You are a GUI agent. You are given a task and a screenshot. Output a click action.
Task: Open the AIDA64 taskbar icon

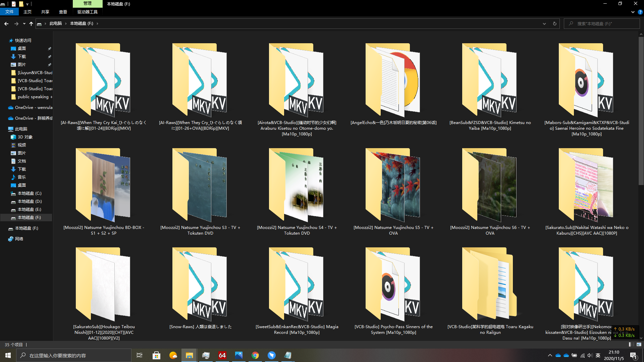tap(222, 355)
